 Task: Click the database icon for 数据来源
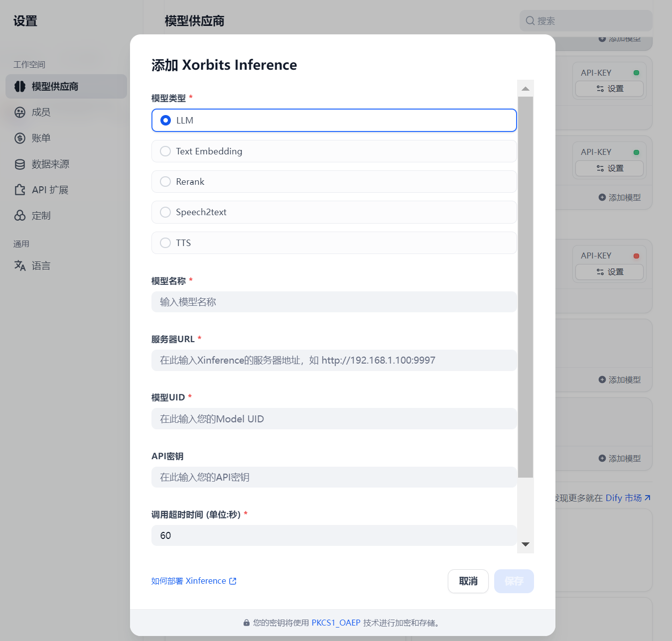20,164
